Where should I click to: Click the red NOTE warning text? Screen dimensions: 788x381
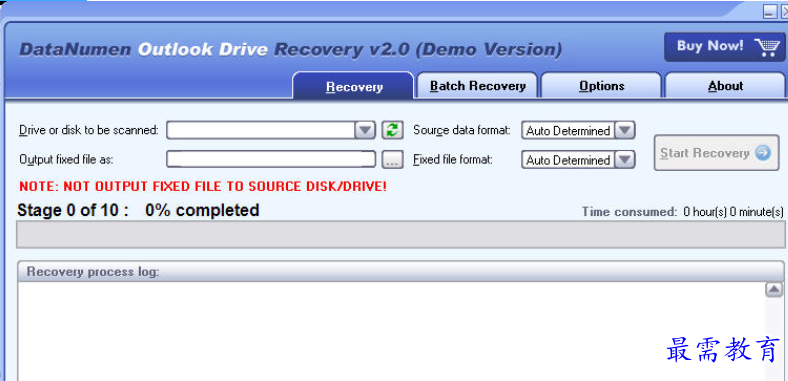tap(203, 186)
